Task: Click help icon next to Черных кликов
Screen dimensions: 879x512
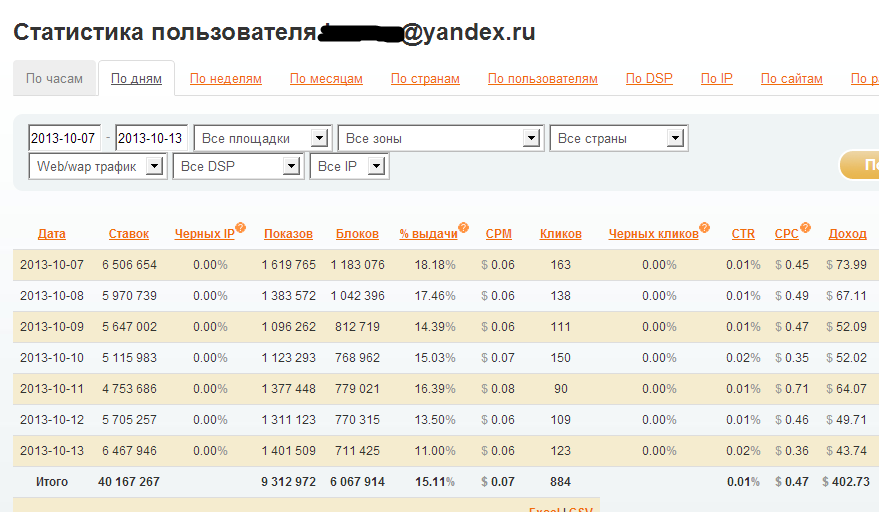Action: coord(705,228)
